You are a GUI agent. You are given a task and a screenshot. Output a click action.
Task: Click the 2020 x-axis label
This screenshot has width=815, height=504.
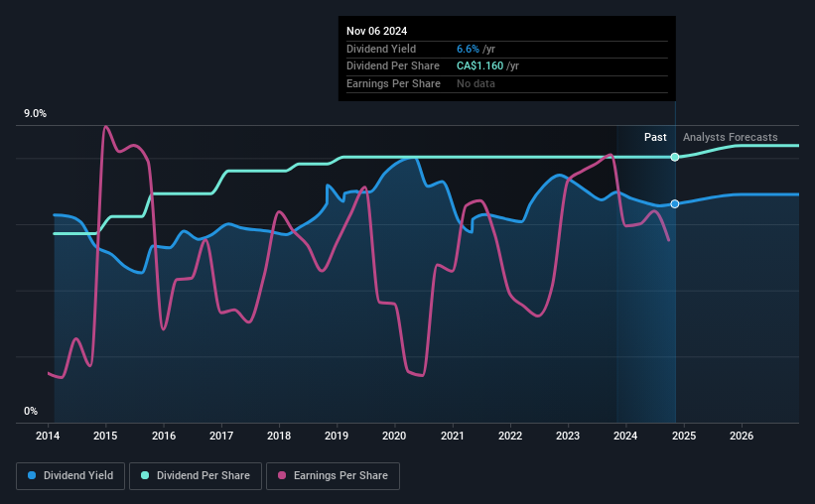394,436
